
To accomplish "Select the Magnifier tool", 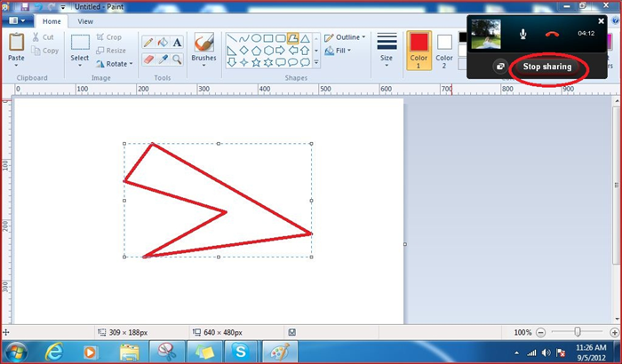I will (177, 59).
